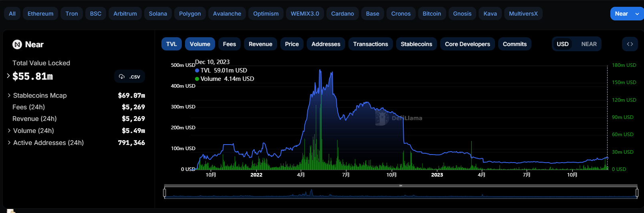Toggle the Volume chart metric off
The height and width of the screenshot is (213, 644).
click(x=200, y=44)
